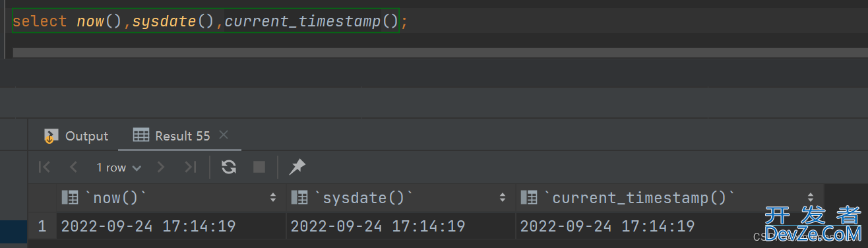Image resolution: width=868 pixels, height=248 pixels.
Task: Click the stop execution square icon
Action: 259,168
